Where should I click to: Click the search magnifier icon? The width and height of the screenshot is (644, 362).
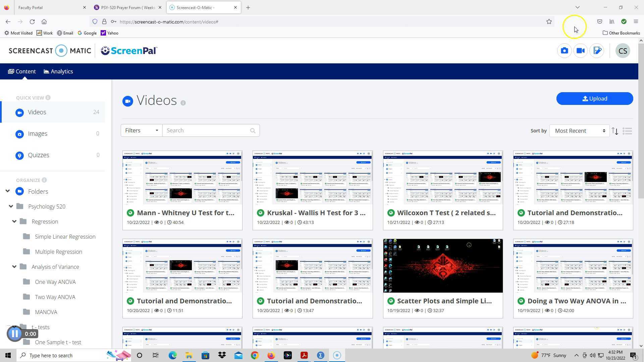click(x=253, y=131)
